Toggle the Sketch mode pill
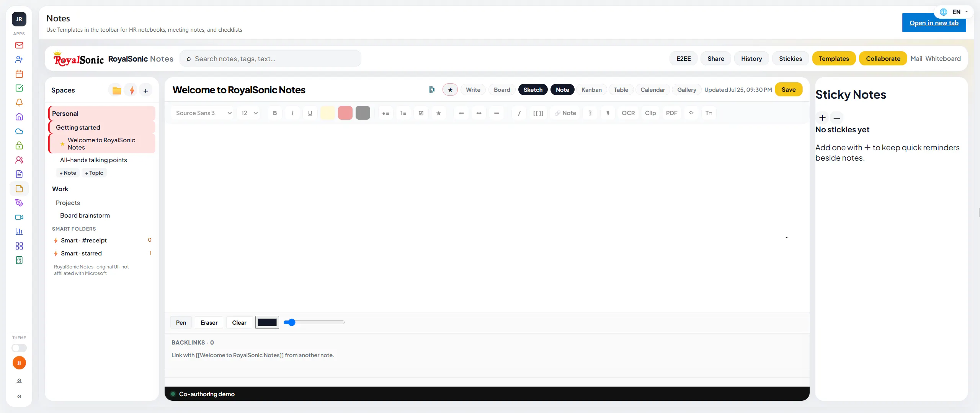This screenshot has width=980, height=413. pyautogui.click(x=533, y=90)
